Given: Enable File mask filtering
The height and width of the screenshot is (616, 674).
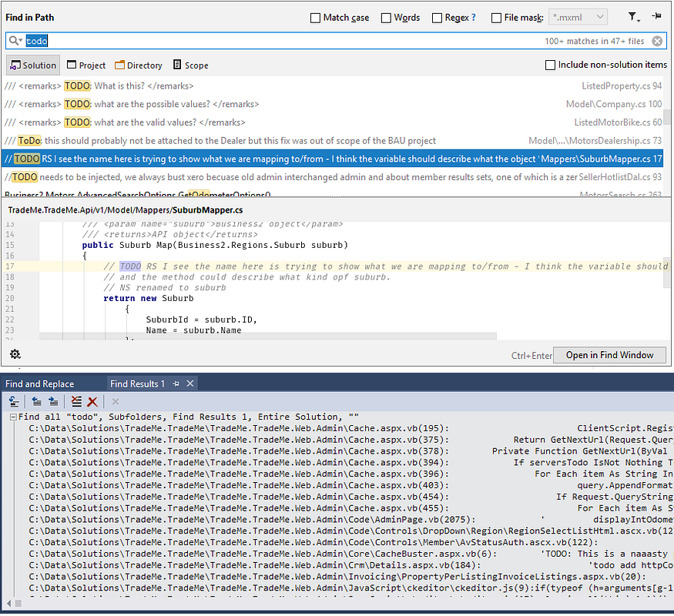Looking at the screenshot, I should 498,18.
